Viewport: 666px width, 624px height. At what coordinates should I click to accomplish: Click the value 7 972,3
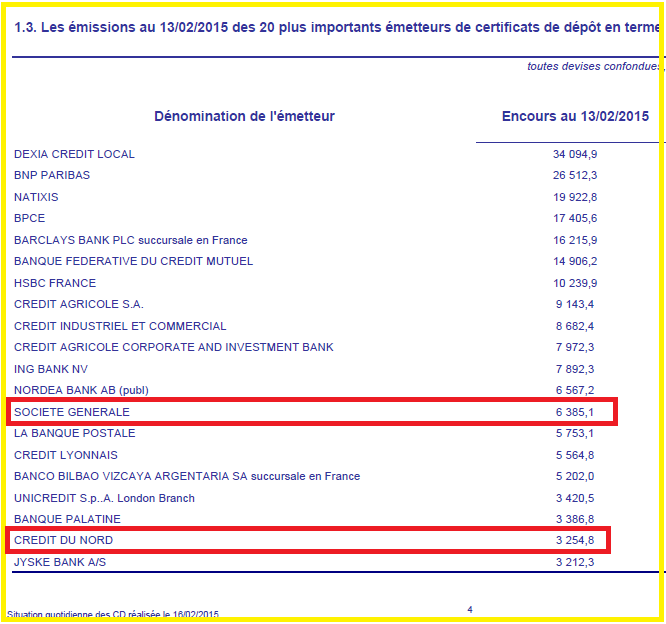coord(575,347)
